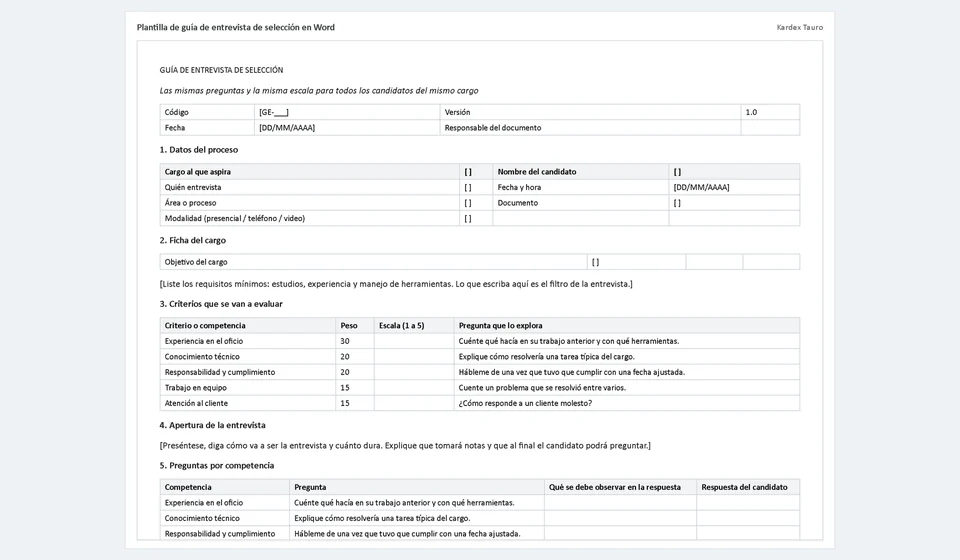Click the Peso value 20 for Conocimiento técnico
The height and width of the screenshot is (560, 960).
pos(345,357)
